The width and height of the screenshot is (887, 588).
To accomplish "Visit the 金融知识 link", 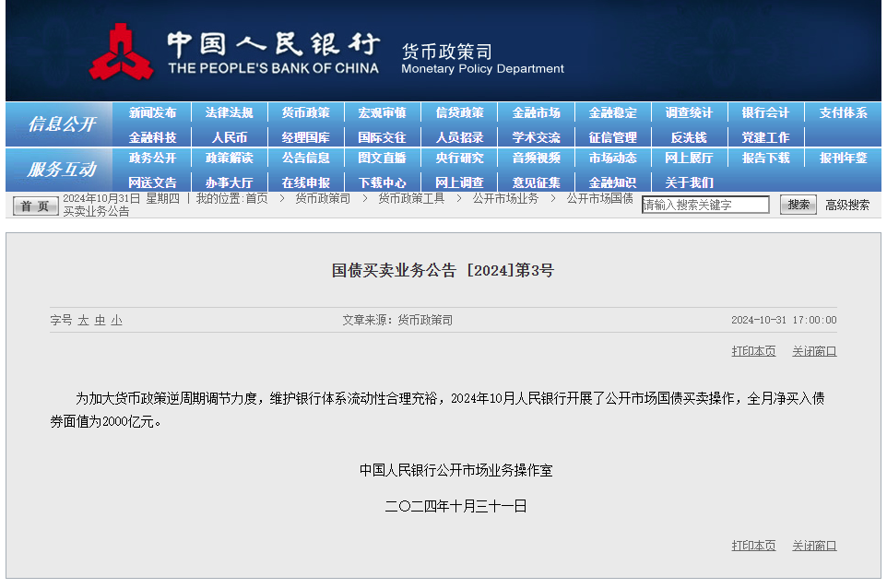I will pyautogui.click(x=612, y=182).
